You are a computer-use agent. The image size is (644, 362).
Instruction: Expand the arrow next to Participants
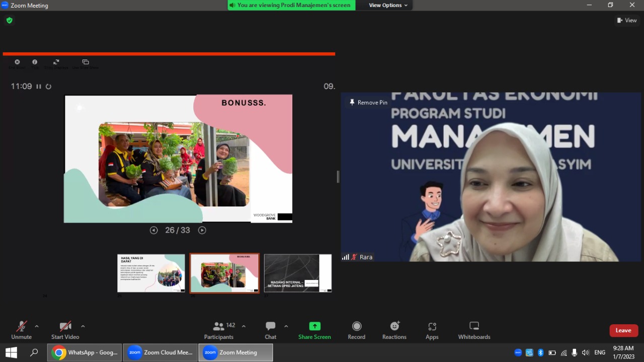(244, 326)
